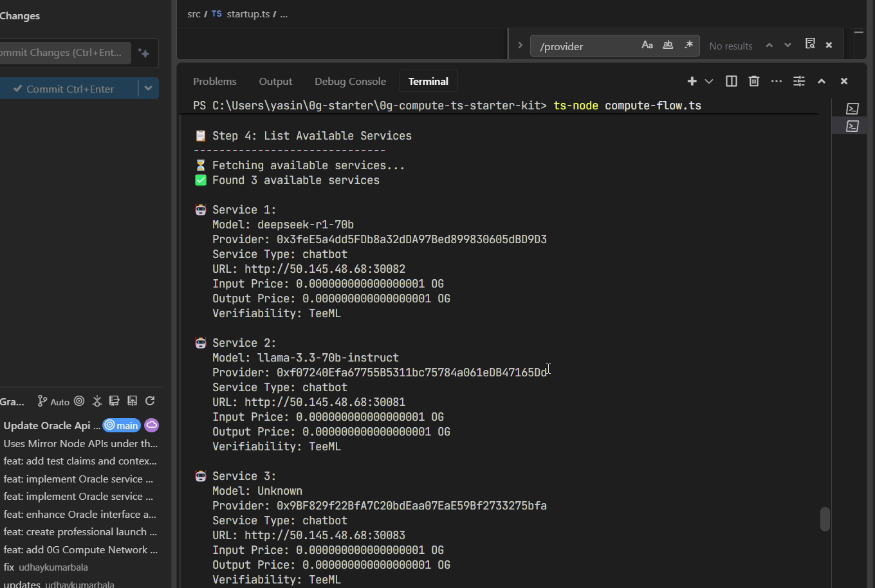Switch to the Problems tab
The image size is (875, 588).
[215, 81]
